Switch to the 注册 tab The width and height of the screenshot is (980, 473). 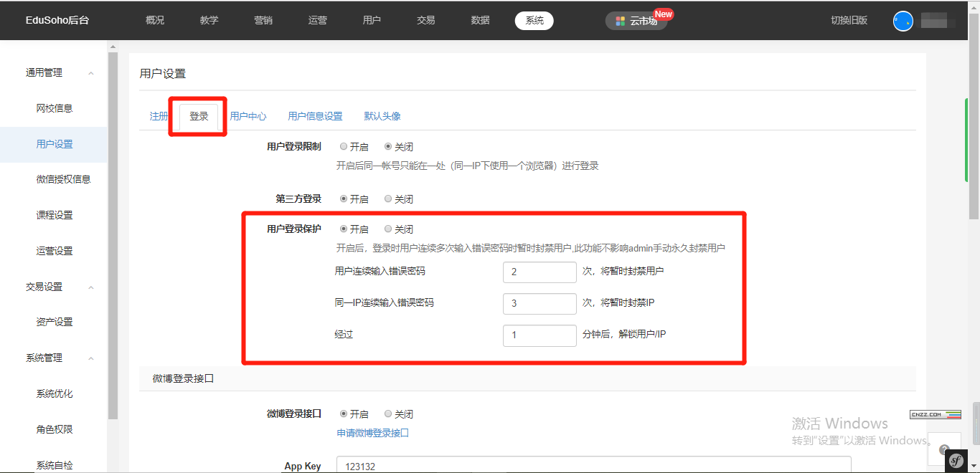point(159,116)
